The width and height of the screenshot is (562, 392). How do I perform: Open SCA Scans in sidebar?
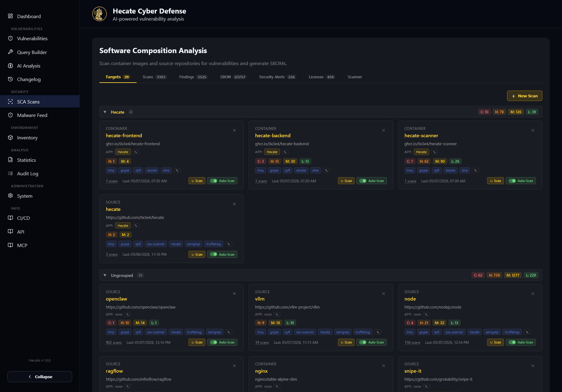click(40, 102)
